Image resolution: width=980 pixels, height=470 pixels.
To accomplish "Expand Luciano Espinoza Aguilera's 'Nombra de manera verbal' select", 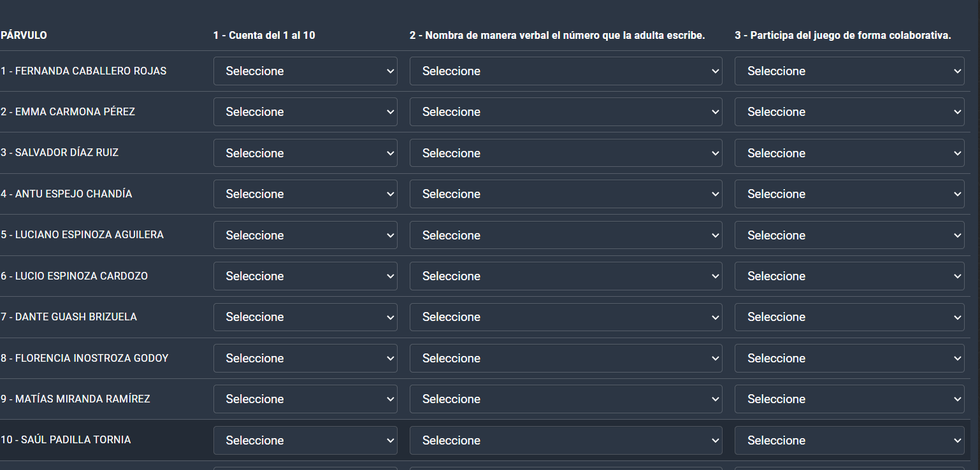I will pyautogui.click(x=565, y=235).
